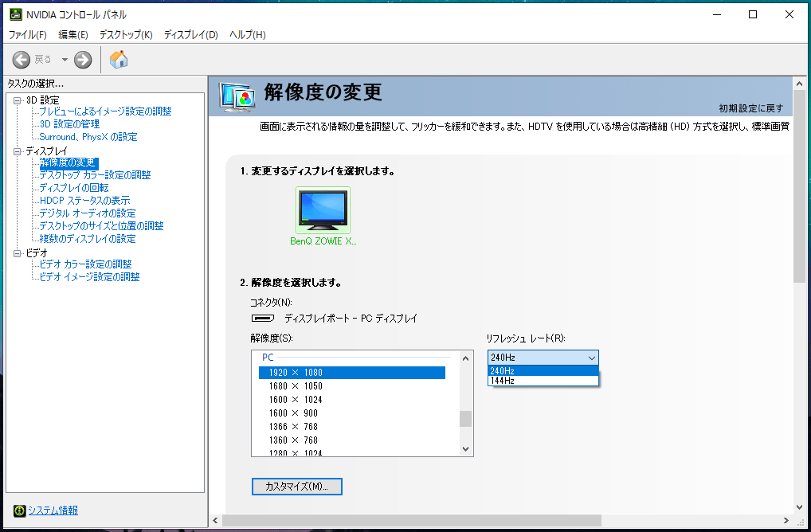Select resolution 1366 × 768
The image size is (811, 532).
(x=351, y=427)
